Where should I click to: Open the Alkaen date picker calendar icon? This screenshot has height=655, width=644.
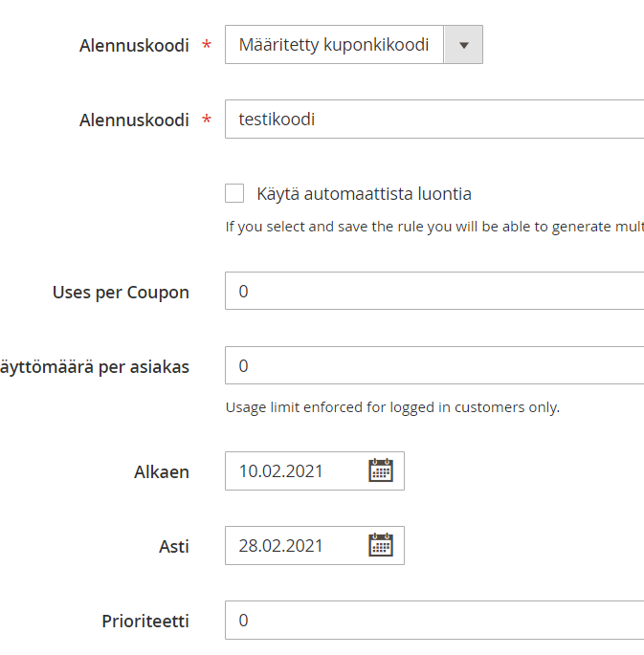pos(381,470)
